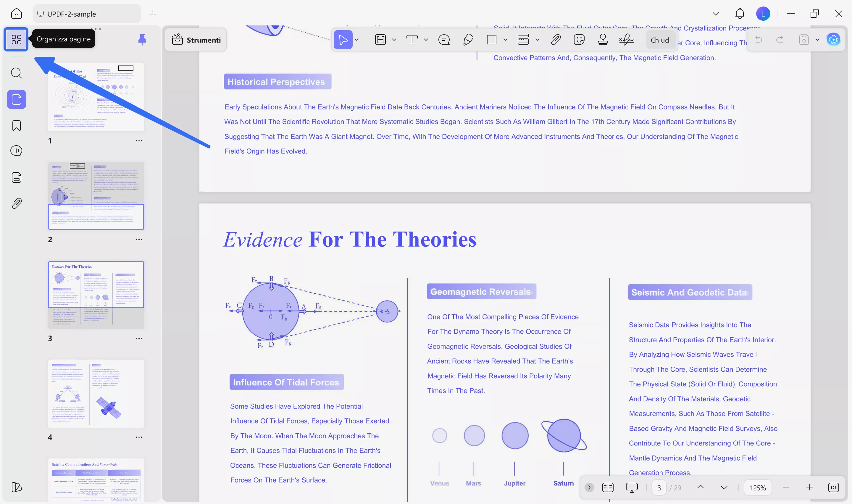Open the search panel in sidebar

coord(16,73)
